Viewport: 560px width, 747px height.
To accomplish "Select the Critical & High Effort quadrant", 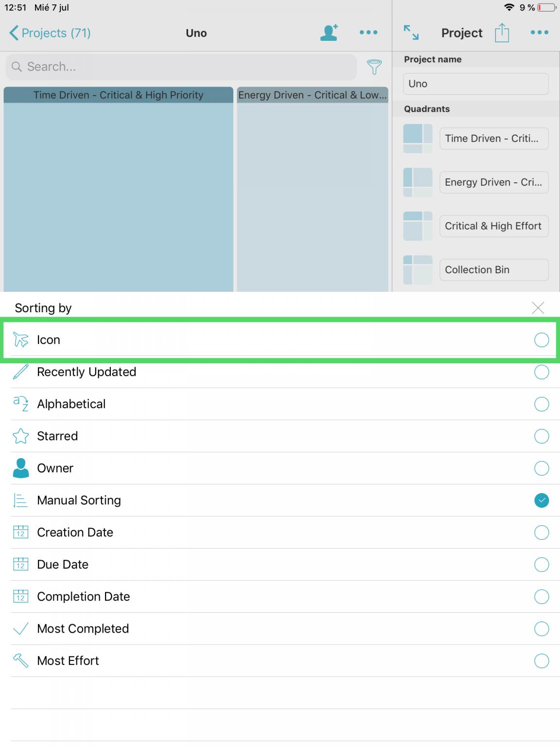I will point(493,226).
